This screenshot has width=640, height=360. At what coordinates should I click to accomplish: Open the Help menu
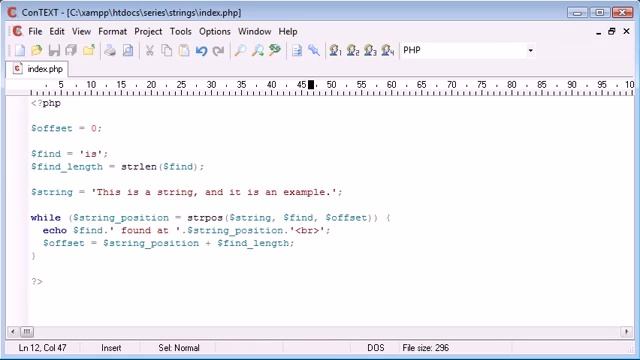[288, 31]
